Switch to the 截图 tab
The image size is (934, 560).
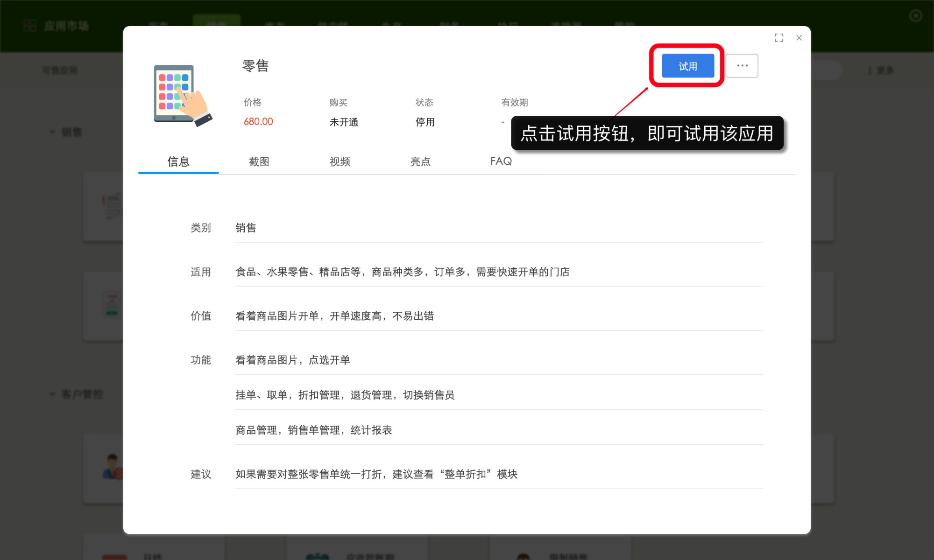click(x=259, y=161)
